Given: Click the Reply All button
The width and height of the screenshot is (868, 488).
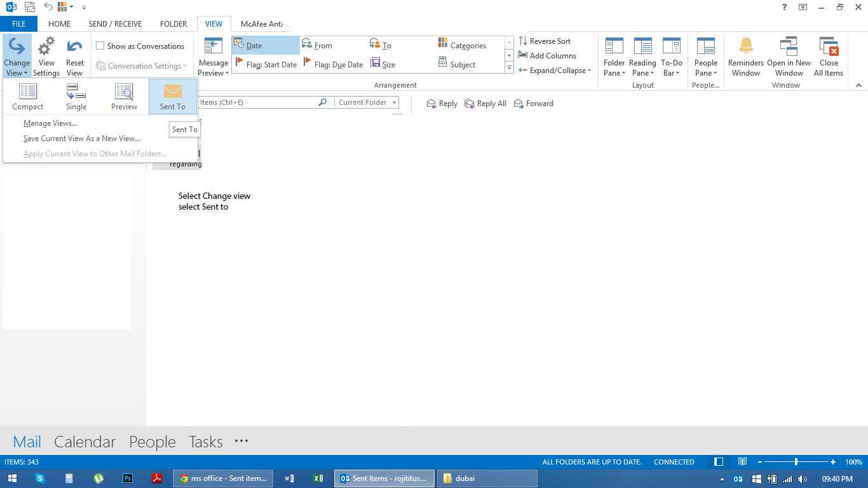Looking at the screenshot, I should (x=485, y=104).
